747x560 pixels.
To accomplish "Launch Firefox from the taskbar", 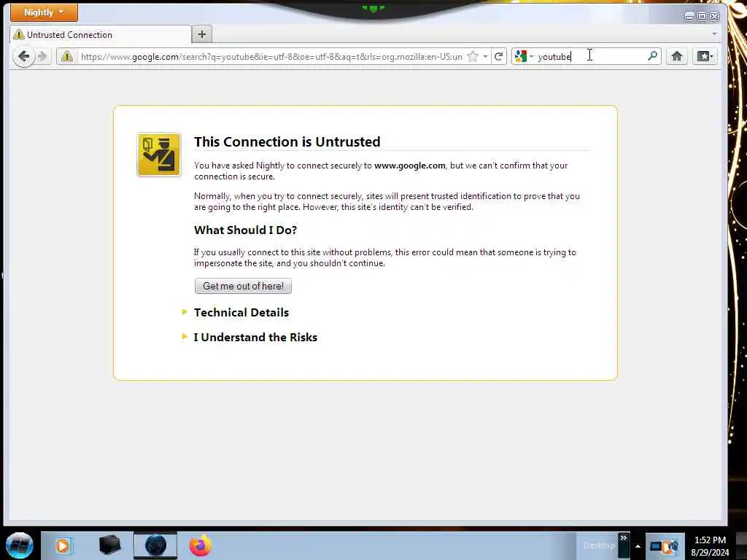I will (x=200, y=545).
